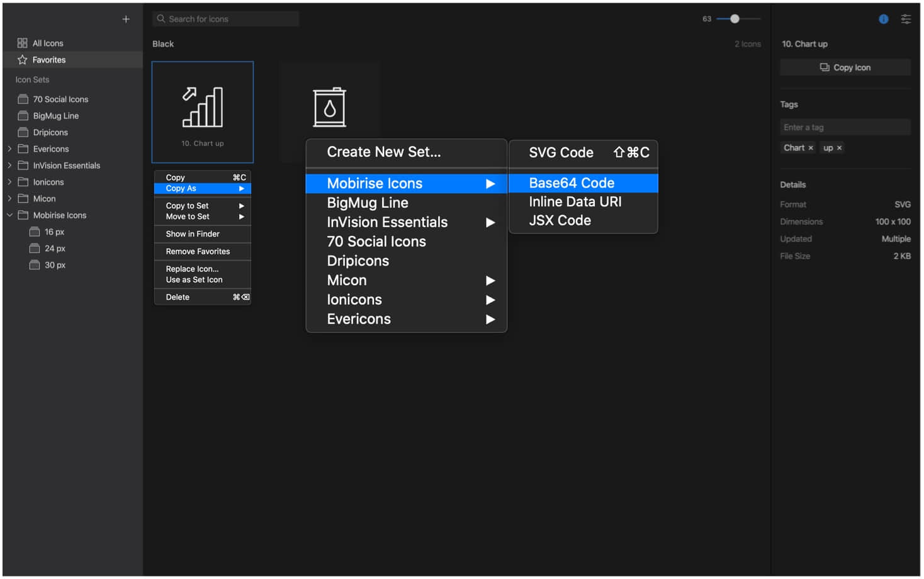The height and width of the screenshot is (579, 924).
Task: Click the InVision Essentials folder icon
Action: point(23,166)
